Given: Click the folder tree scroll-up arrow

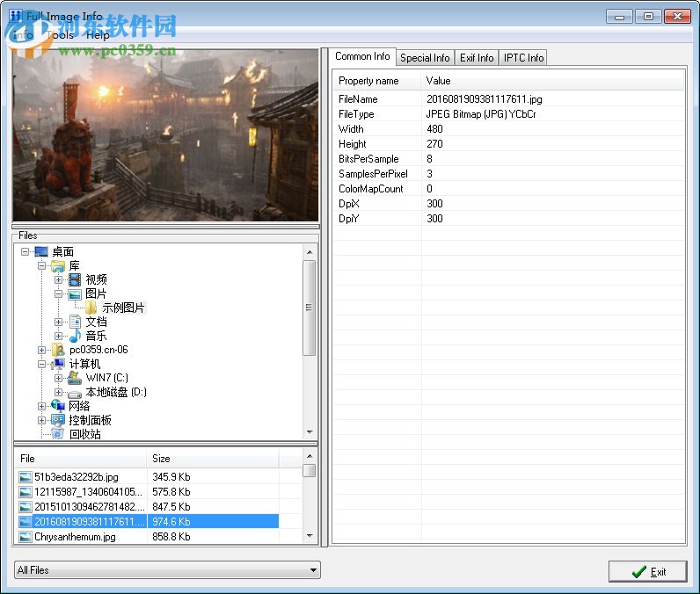Looking at the screenshot, I should coord(310,252).
